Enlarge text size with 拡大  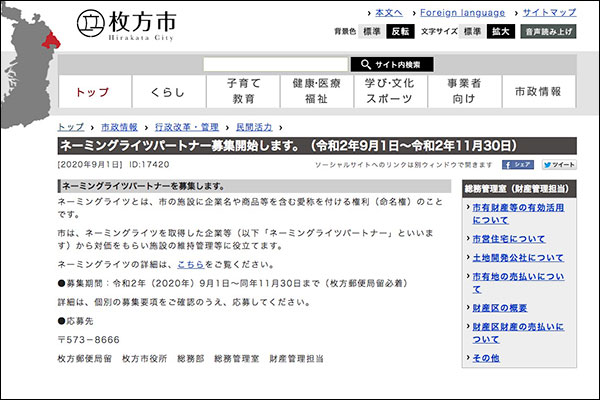(x=501, y=31)
